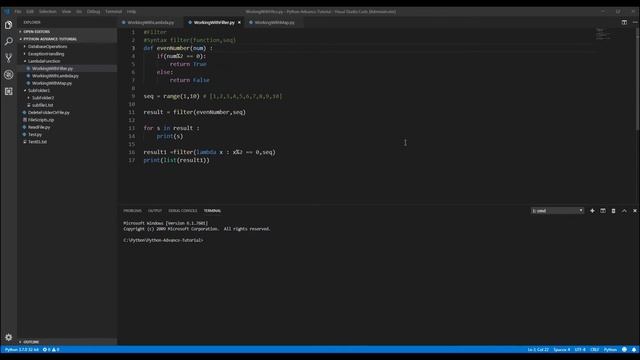Open the Source Control view
Screen dimensions: 640x360
click(x=9, y=58)
